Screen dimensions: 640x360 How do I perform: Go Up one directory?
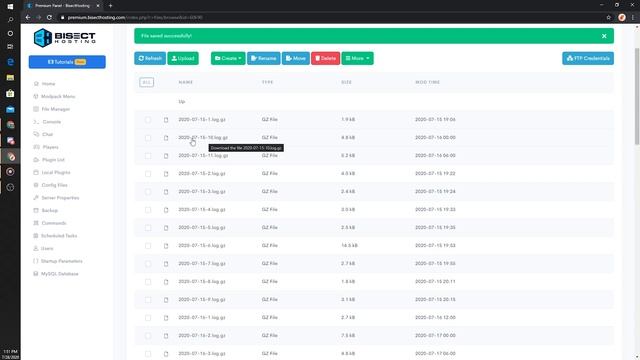(x=182, y=102)
